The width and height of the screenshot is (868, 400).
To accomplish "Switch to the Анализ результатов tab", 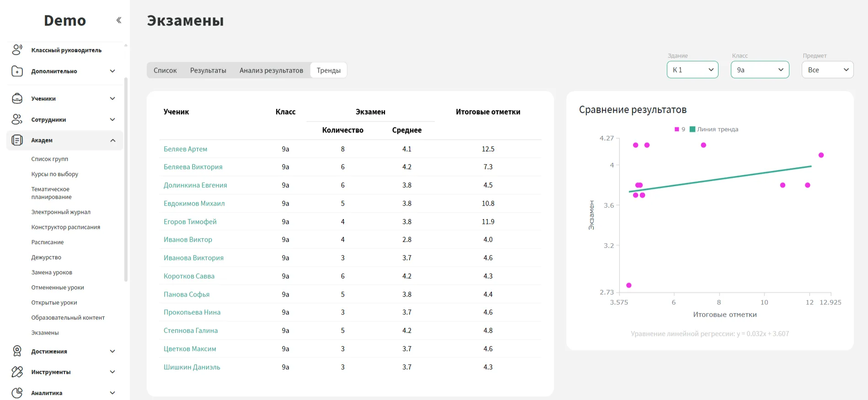I will pyautogui.click(x=271, y=70).
